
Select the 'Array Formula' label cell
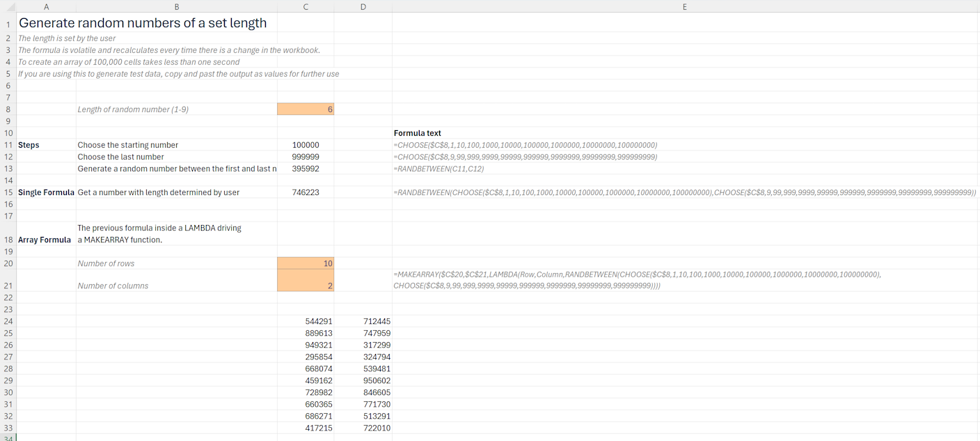45,240
